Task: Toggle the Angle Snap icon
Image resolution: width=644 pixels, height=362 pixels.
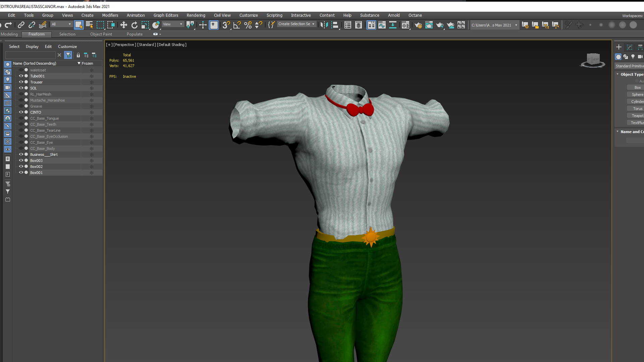Action: (237, 25)
